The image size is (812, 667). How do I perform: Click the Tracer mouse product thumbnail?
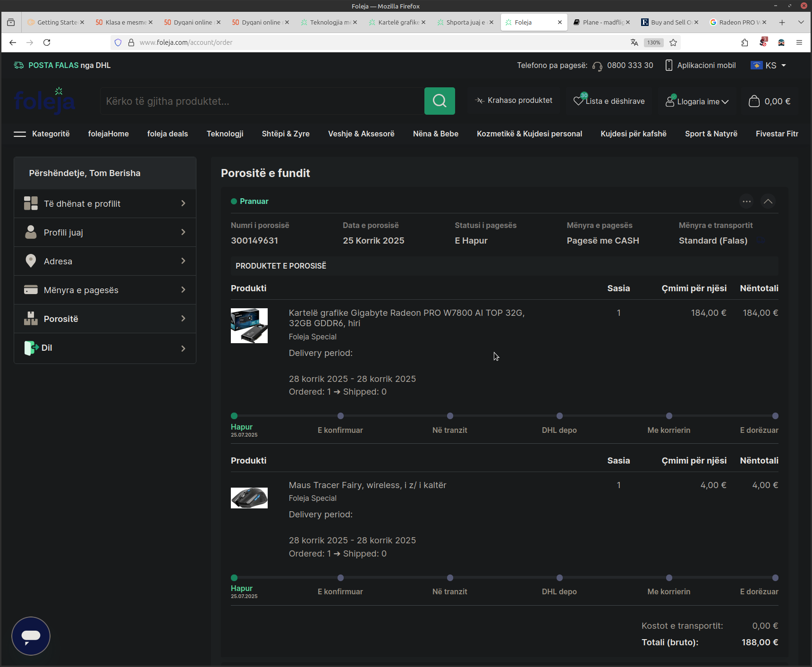249,498
